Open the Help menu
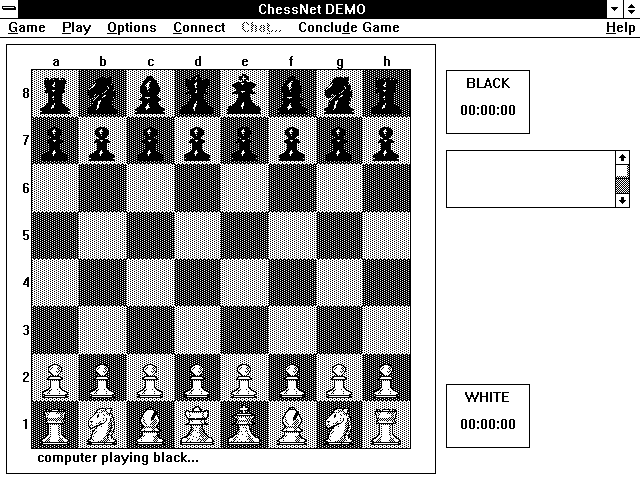Screen dimensions: 640x480 (x=620, y=28)
